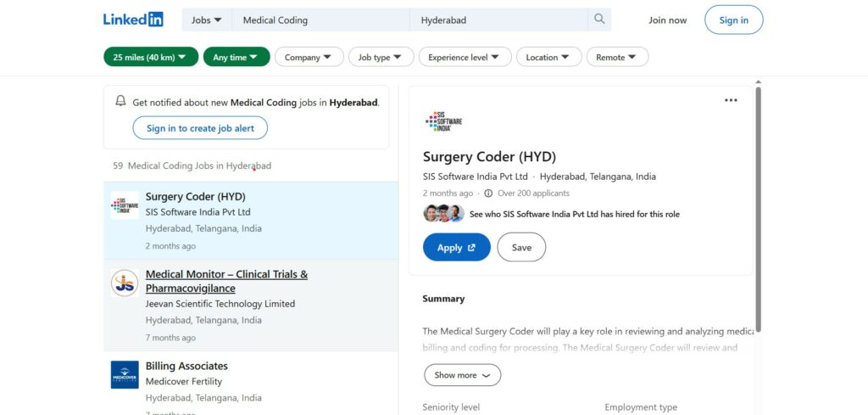The width and height of the screenshot is (868, 415).
Task: Click the SIS Software logo in job list
Action: tap(125, 205)
